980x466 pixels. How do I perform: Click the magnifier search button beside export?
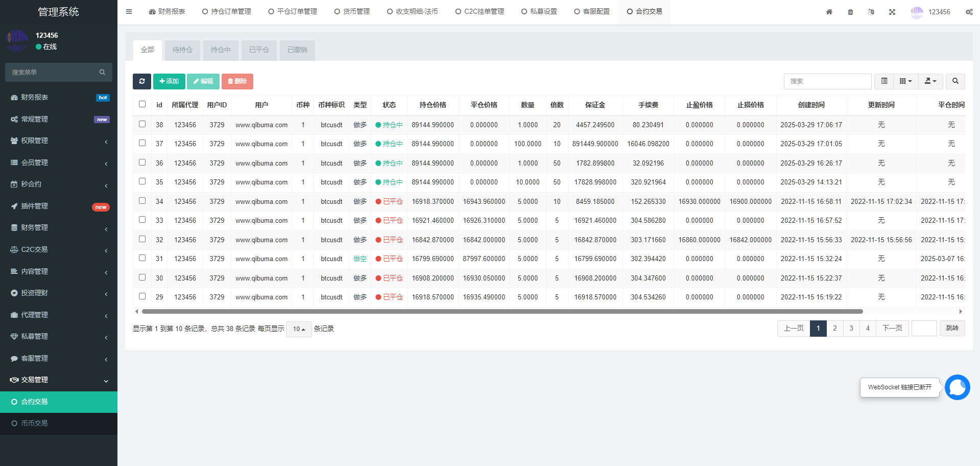(x=955, y=81)
